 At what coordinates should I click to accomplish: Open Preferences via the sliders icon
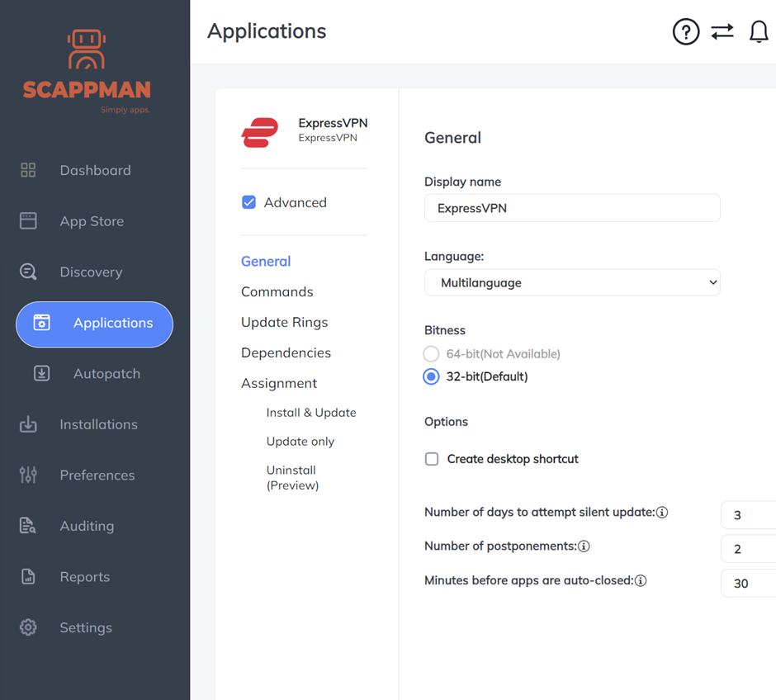[x=28, y=475]
